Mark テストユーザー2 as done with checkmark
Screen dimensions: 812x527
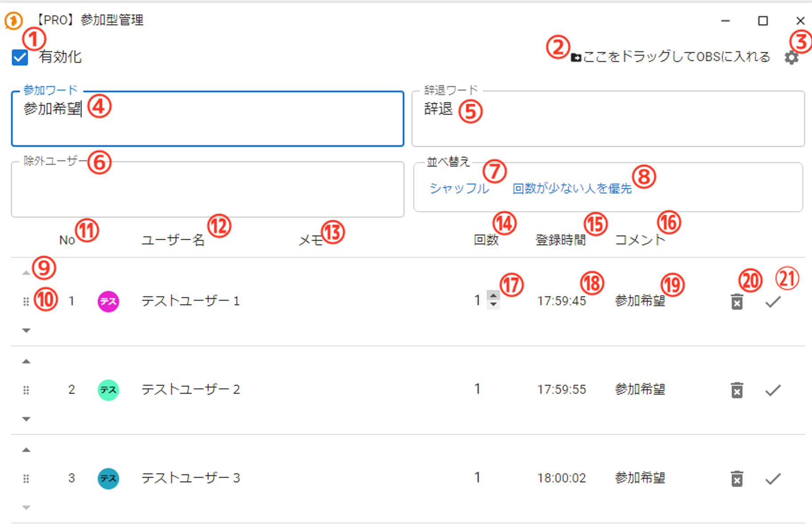(x=773, y=390)
